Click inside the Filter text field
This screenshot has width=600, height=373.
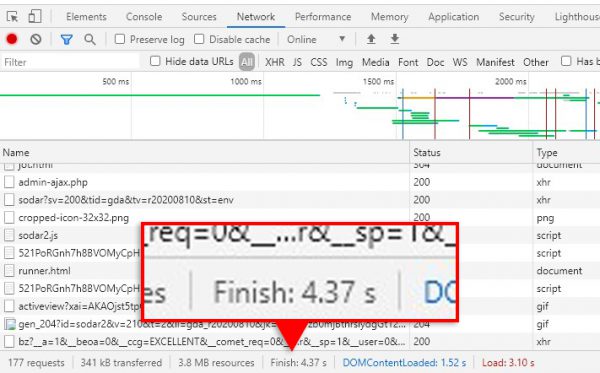point(71,62)
